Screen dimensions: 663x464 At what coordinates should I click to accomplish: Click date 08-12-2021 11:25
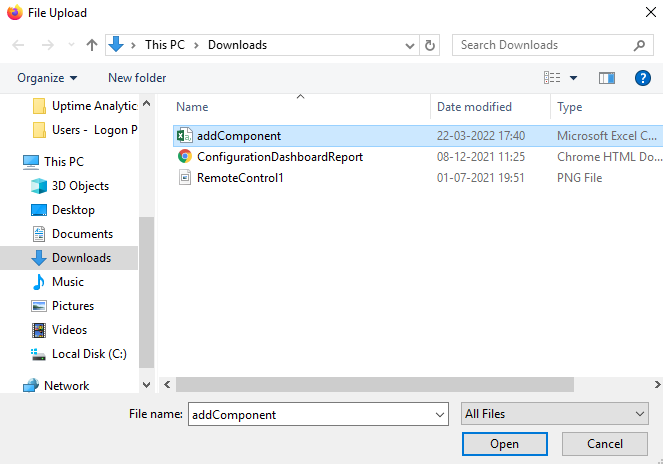click(x=481, y=157)
